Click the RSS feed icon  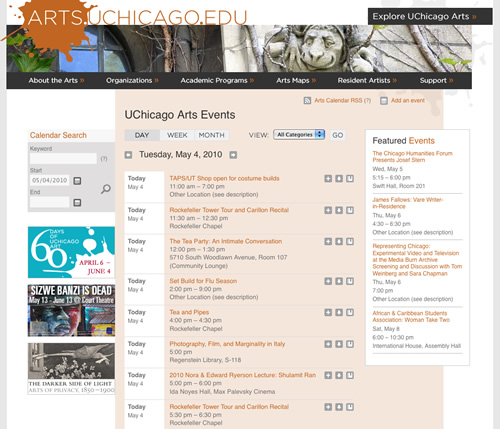(307, 100)
